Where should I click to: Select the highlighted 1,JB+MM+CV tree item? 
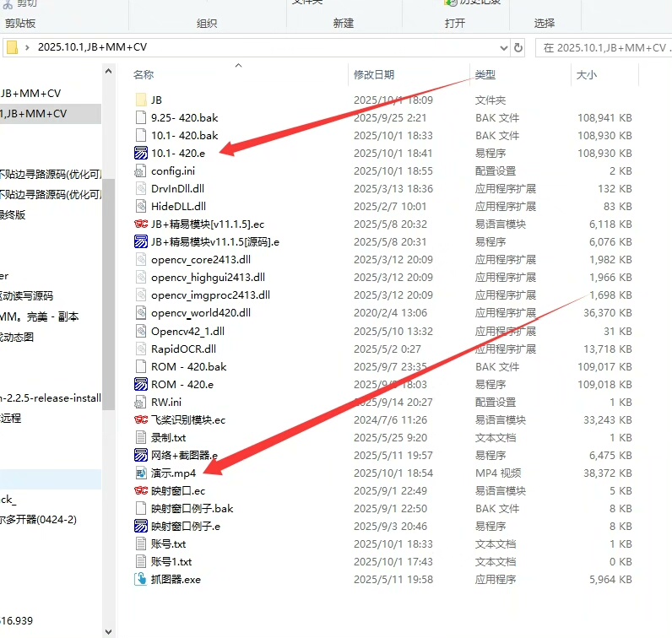(x=50, y=114)
